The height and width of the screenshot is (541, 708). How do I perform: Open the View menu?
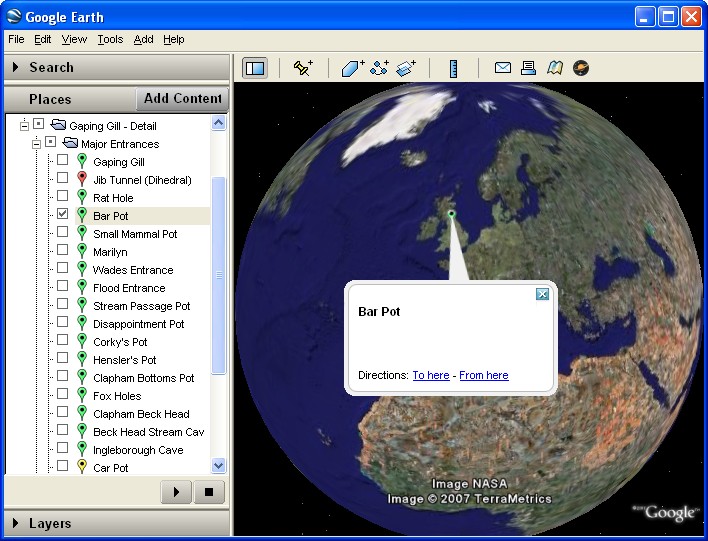74,39
